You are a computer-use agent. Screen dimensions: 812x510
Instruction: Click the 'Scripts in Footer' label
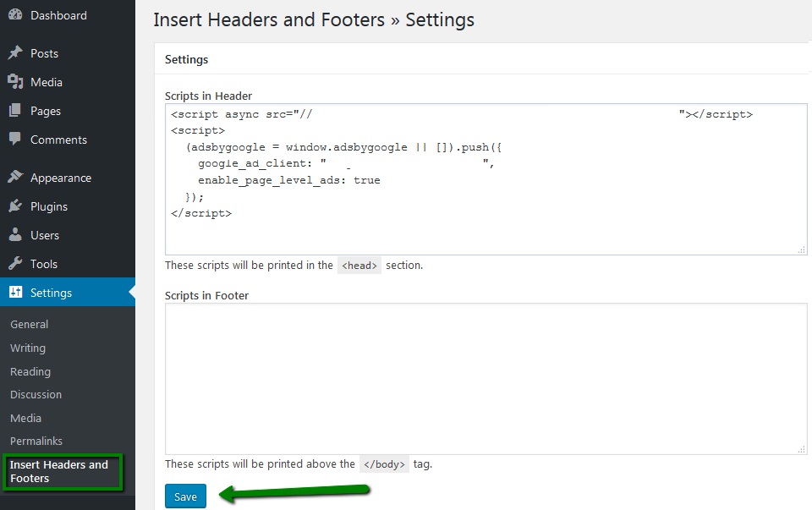coord(206,296)
